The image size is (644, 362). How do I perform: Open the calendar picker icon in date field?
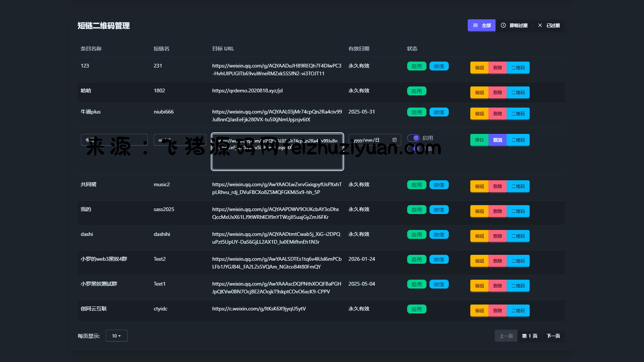(395, 140)
